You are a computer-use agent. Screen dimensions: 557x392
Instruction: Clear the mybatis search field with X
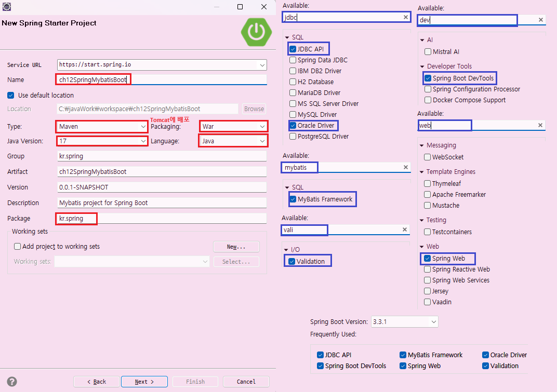pos(406,167)
